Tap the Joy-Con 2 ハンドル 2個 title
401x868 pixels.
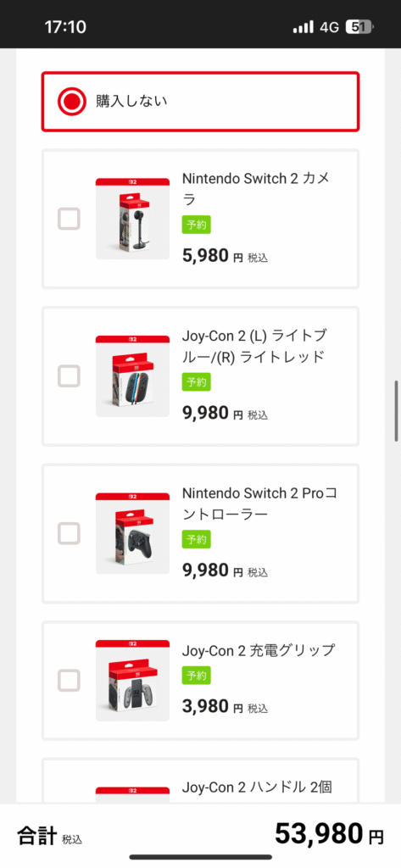[x=257, y=787]
